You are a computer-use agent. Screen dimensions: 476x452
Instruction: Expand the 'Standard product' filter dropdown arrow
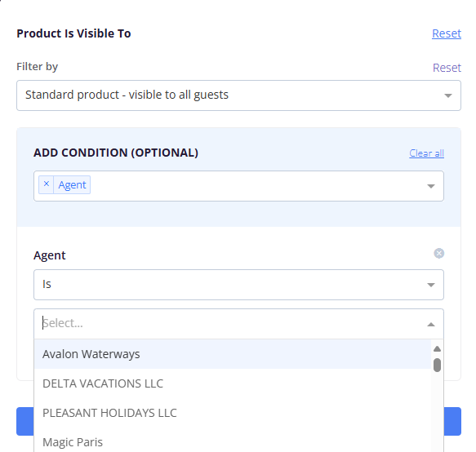pos(447,95)
